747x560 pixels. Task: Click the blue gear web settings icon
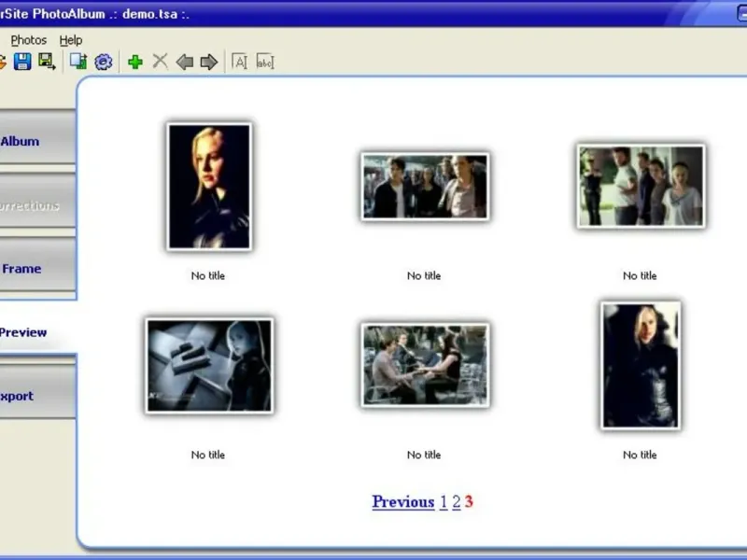click(104, 62)
